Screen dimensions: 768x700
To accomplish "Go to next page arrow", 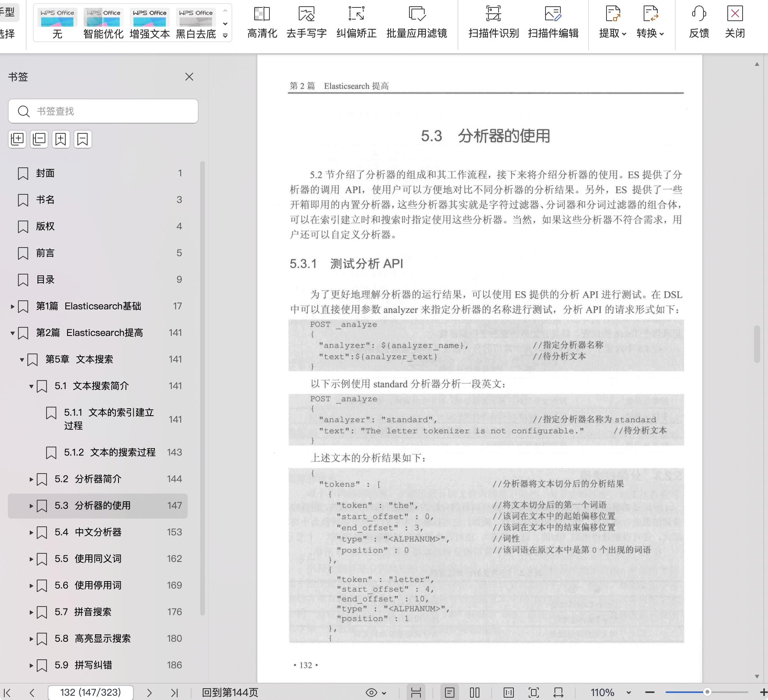I will point(149,693).
